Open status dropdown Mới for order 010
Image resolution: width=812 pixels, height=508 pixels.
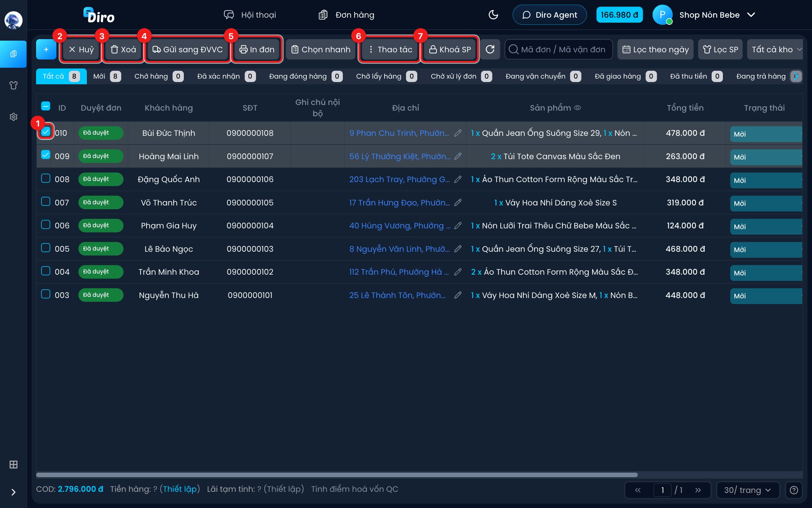(x=766, y=134)
